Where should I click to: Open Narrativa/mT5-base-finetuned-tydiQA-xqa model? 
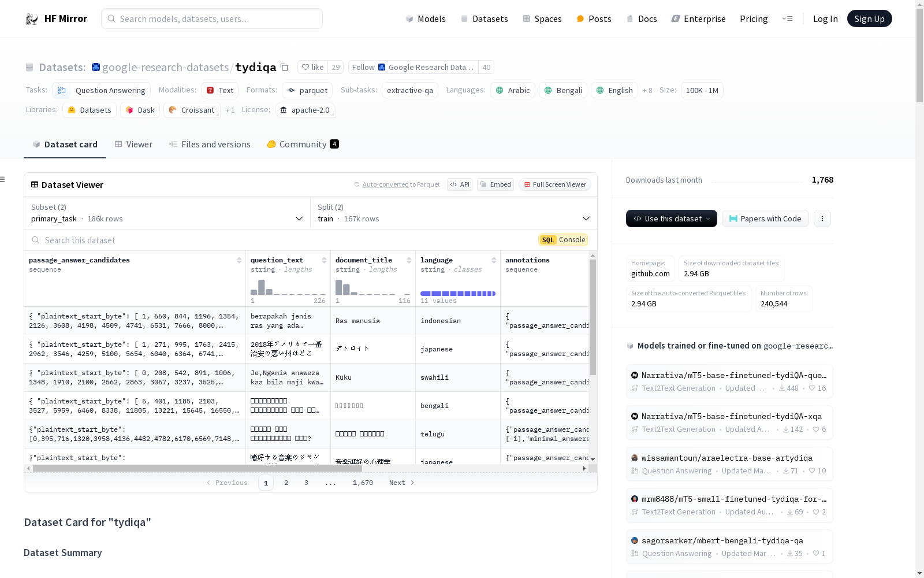(x=729, y=423)
